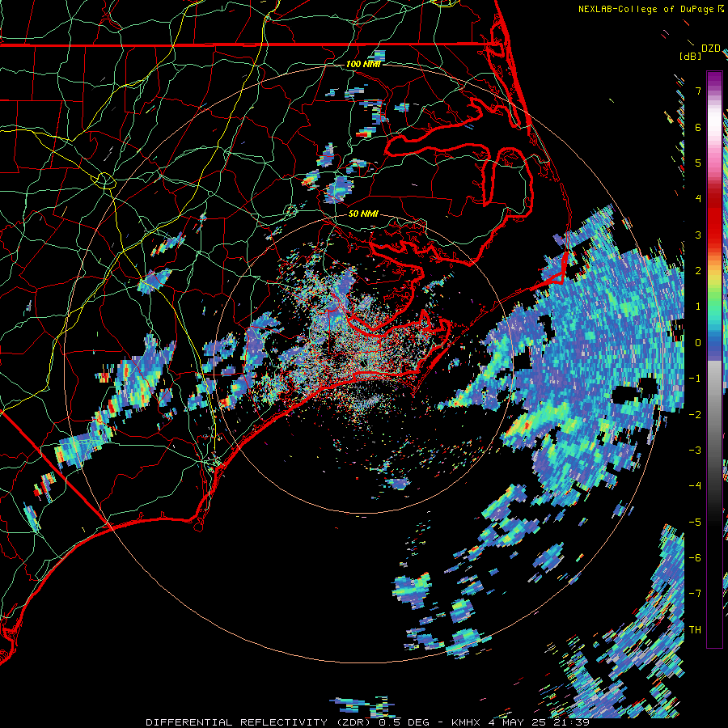This screenshot has width=728, height=728.
Task: Select the 5 dB tick label
Action: 698,163
